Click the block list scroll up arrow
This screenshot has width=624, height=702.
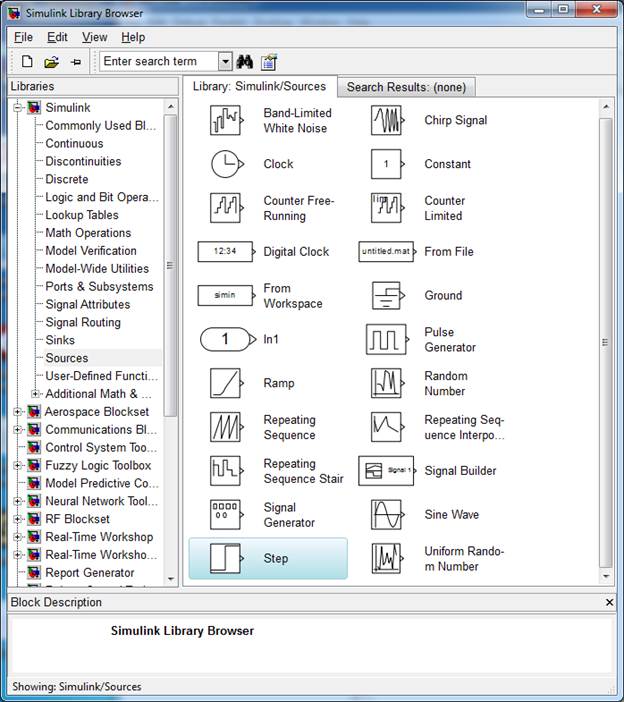(606, 107)
